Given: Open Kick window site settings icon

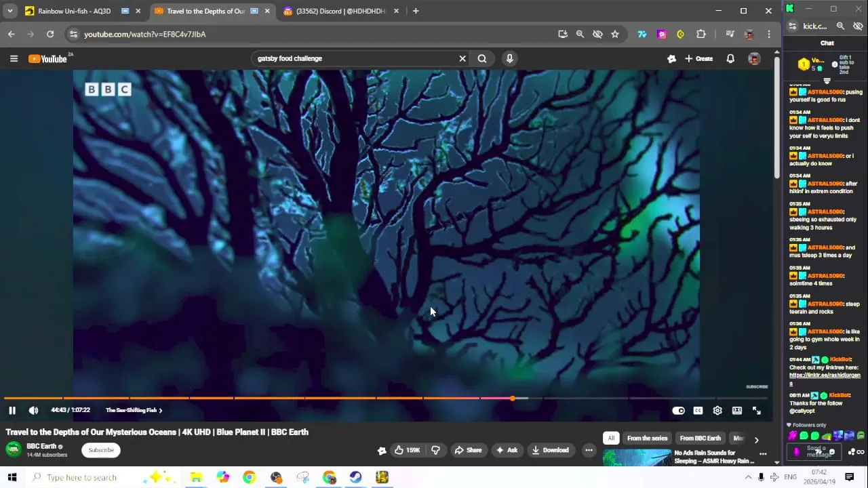Looking at the screenshot, I should pos(792,26).
